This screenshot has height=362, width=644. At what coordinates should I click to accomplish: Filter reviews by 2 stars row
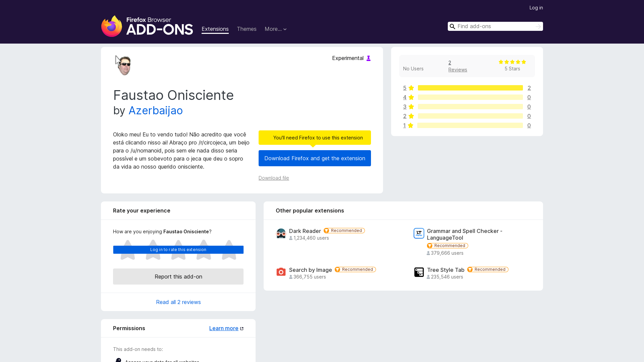467,116
